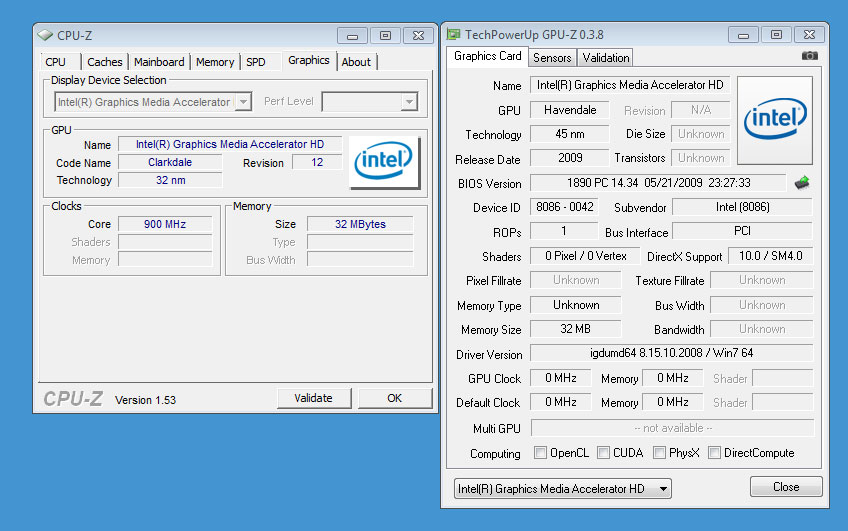The height and width of the screenshot is (531, 848).
Task: Click the Device ID field showing 8086 - 0042
Action: pos(565,207)
